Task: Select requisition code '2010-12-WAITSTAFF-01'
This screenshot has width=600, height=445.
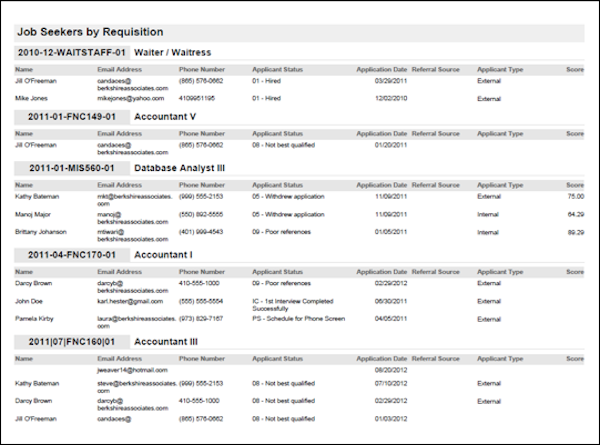Action: (72, 53)
